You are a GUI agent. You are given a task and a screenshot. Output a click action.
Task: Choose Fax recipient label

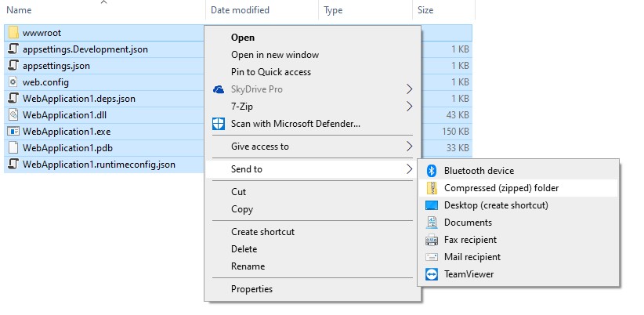(470, 240)
